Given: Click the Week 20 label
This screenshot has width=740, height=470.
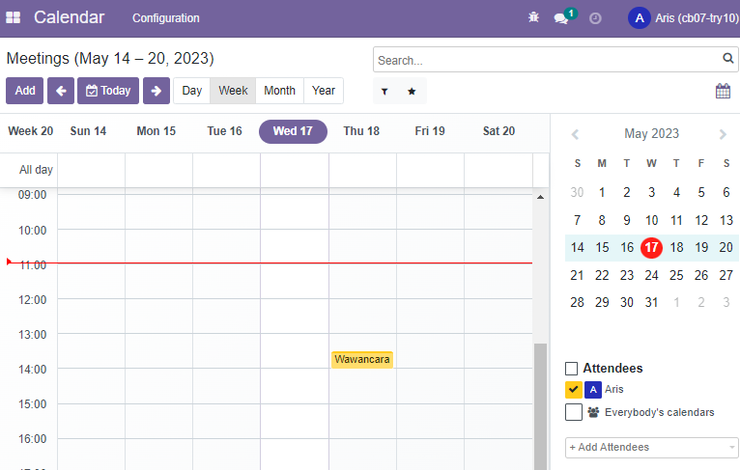Looking at the screenshot, I should (31, 131).
